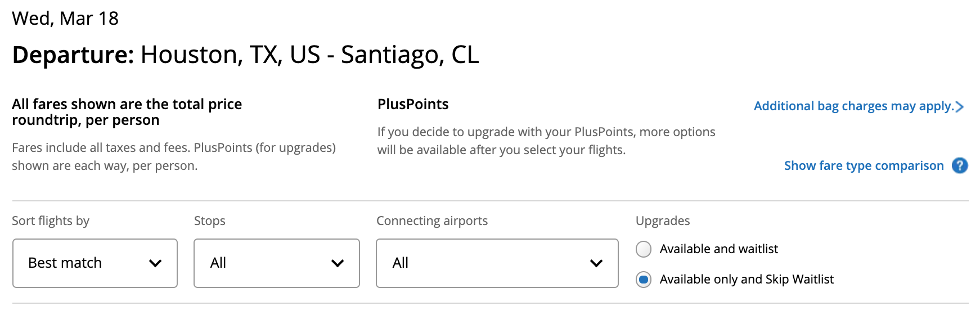
Task: Click the "Wed, Mar 18" date text
Action: [65, 19]
